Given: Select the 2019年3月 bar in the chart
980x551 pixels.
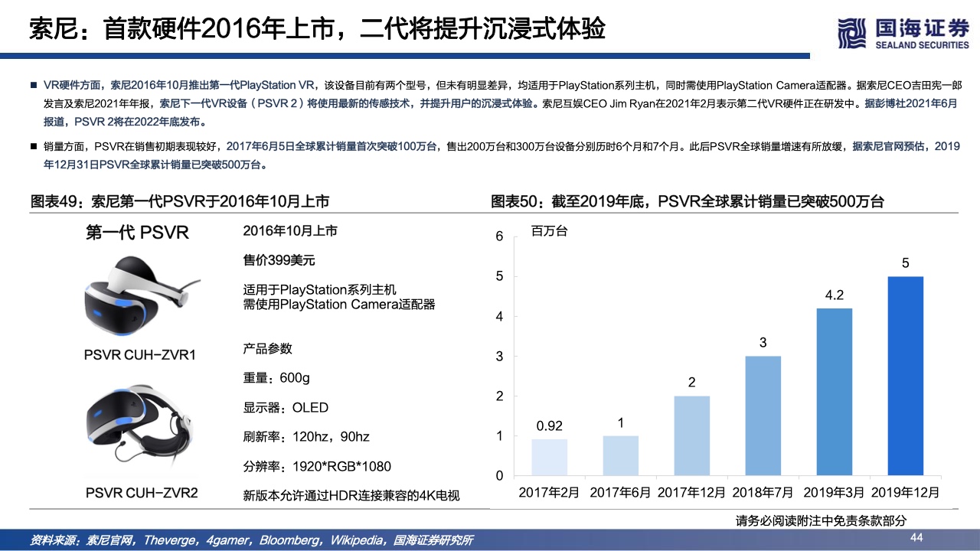Looking at the screenshot, I should [x=835, y=392].
